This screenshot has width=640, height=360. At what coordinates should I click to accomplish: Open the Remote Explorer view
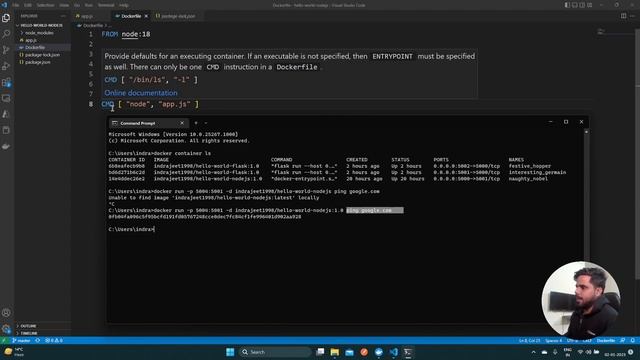(6, 98)
